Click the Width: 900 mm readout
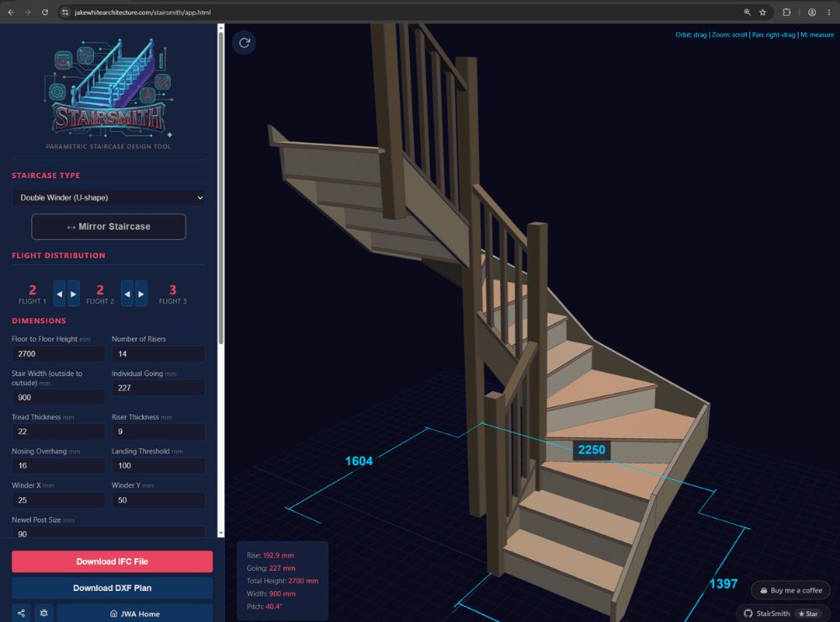840x622 pixels. point(270,593)
